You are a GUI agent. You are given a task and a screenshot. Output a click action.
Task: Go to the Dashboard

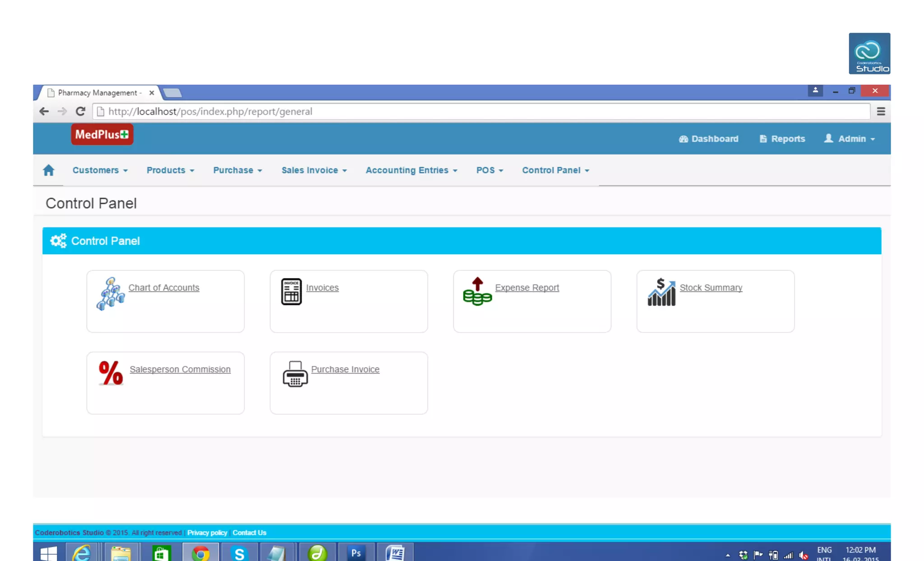(x=708, y=139)
